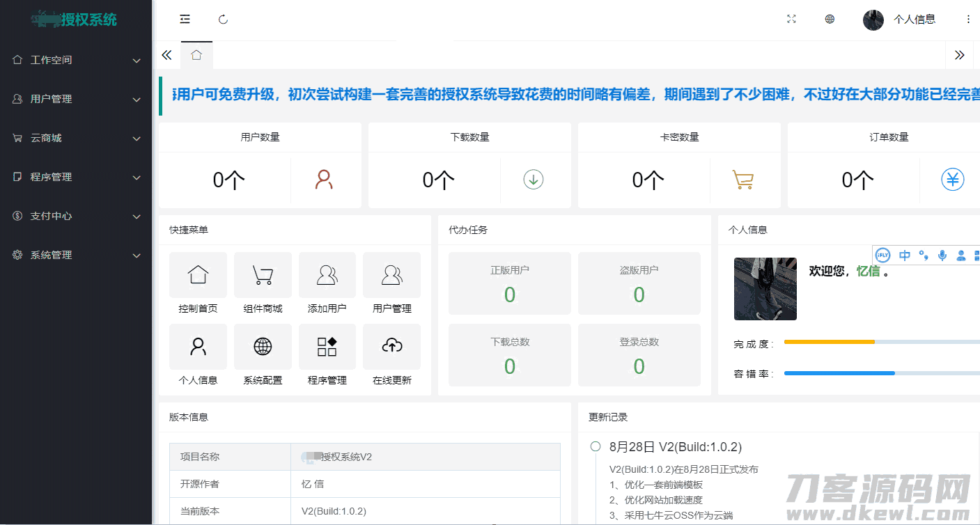The height and width of the screenshot is (525, 980).
Task: Open 控制首页 quick menu icon
Action: click(198, 276)
